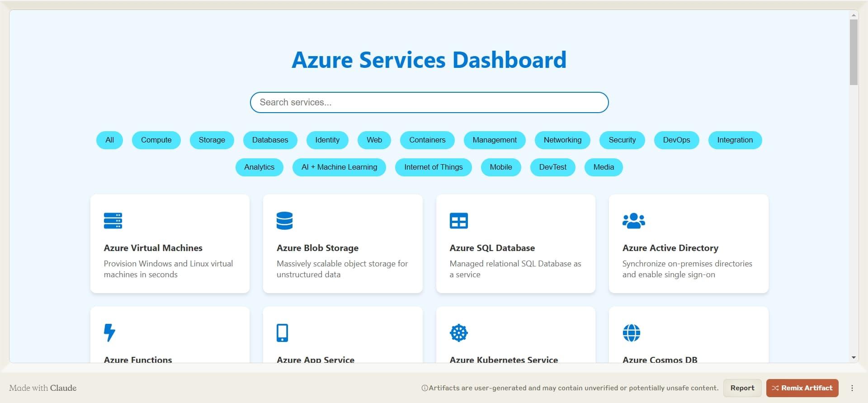868x403 pixels.
Task: Click the Remix Artifact button
Action: tap(802, 388)
